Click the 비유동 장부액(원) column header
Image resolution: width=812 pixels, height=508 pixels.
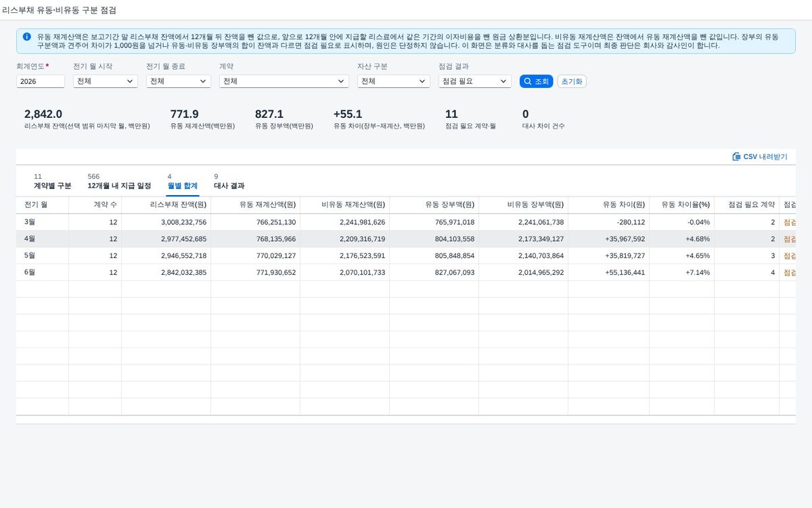tap(524, 205)
